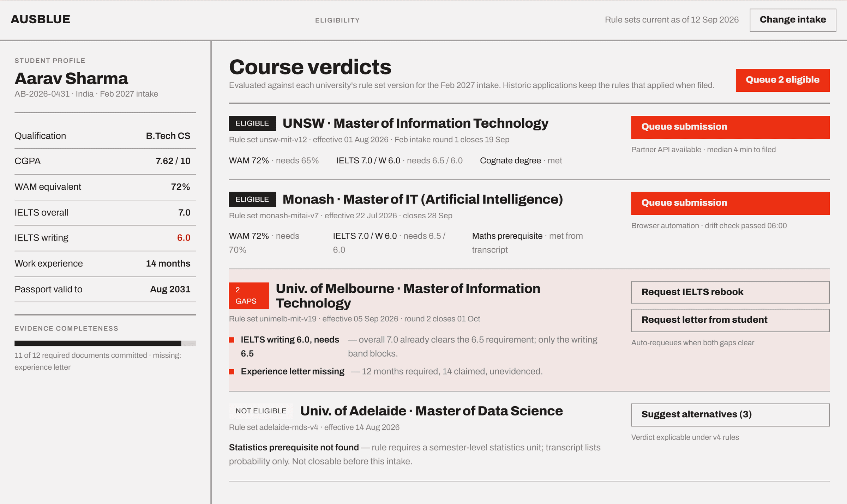This screenshot has height=504, width=847.
Task: Click the ELIGIBLE badge beside UNSW
Action: point(252,123)
